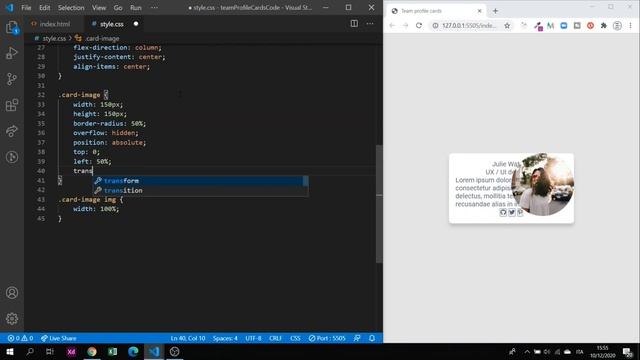Select transform autocomplete suggestion
The height and width of the screenshot is (360, 640).
point(201,181)
